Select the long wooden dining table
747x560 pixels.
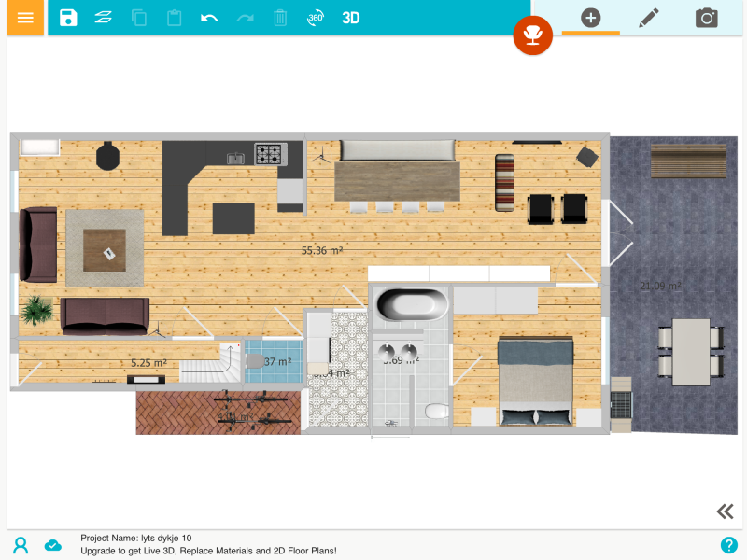[398, 181]
